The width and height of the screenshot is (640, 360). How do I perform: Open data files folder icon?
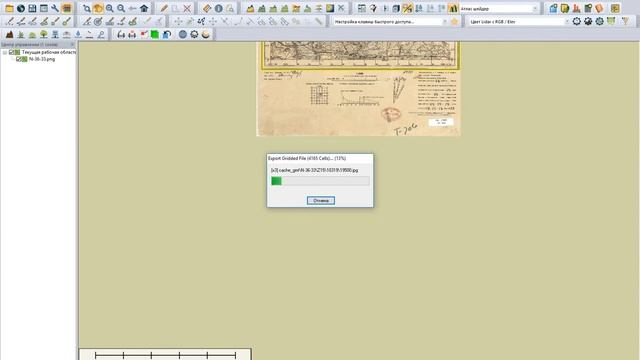pos(9,8)
